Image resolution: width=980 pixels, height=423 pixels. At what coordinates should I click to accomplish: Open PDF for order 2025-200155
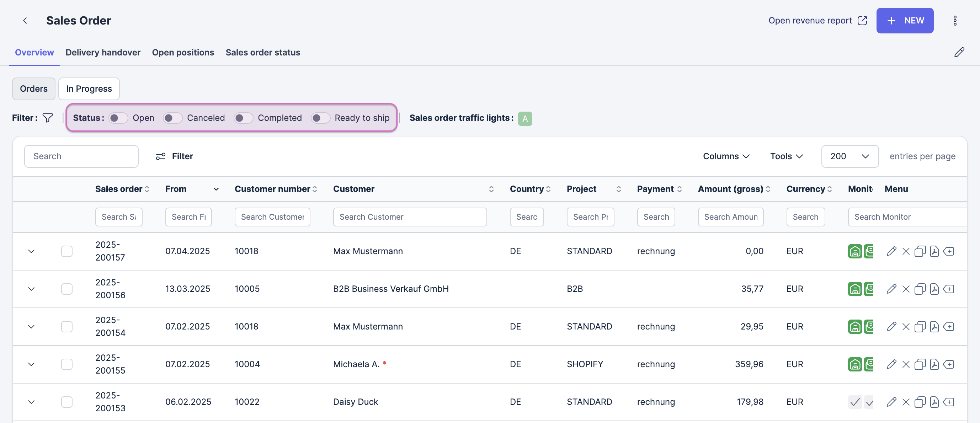[x=934, y=364]
